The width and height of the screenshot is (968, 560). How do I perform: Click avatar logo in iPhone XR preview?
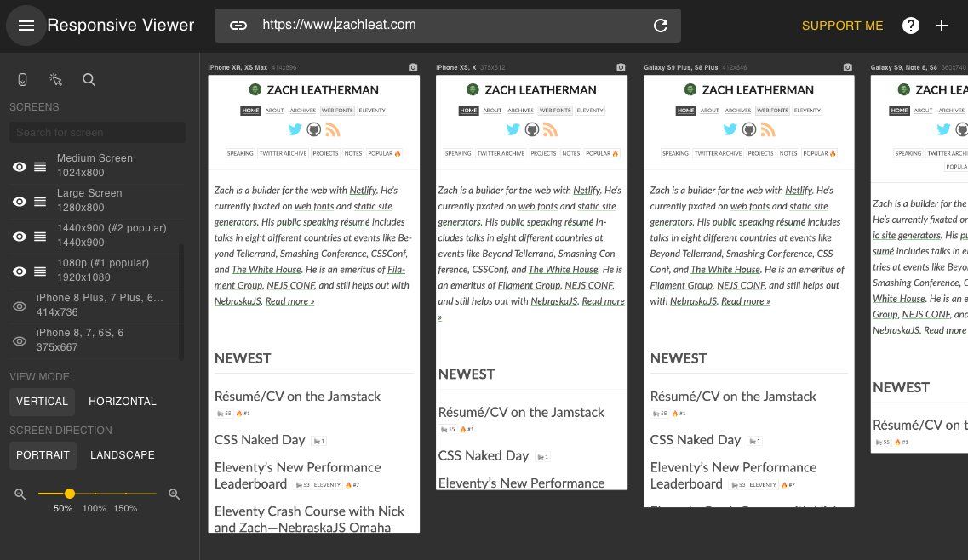pos(255,89)
